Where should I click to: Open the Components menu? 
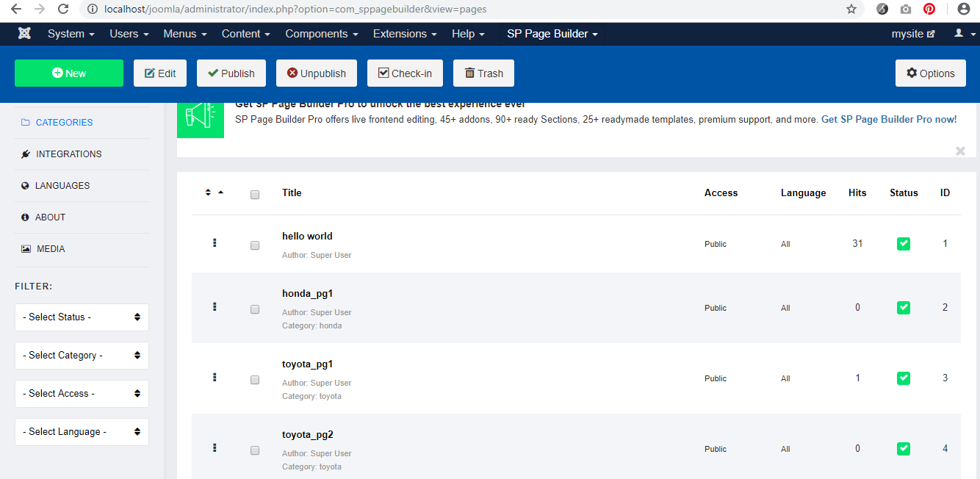click(x=322, y=34)
